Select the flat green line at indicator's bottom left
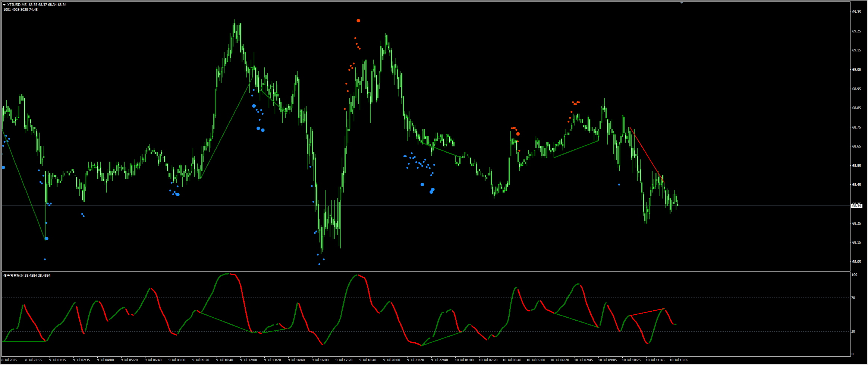The image size is (868, 365). (24, 341)
